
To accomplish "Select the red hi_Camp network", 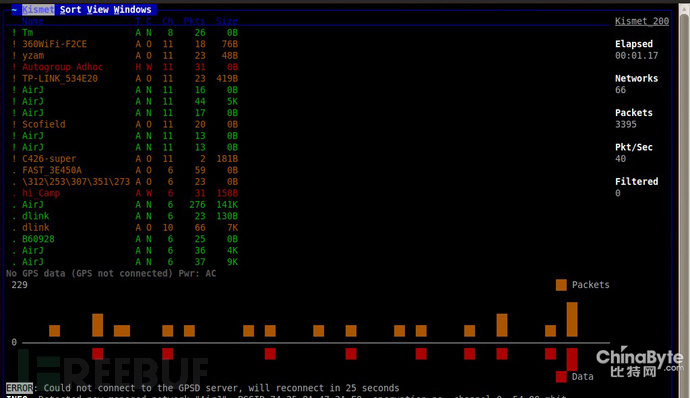I will [x=125, y=192].
